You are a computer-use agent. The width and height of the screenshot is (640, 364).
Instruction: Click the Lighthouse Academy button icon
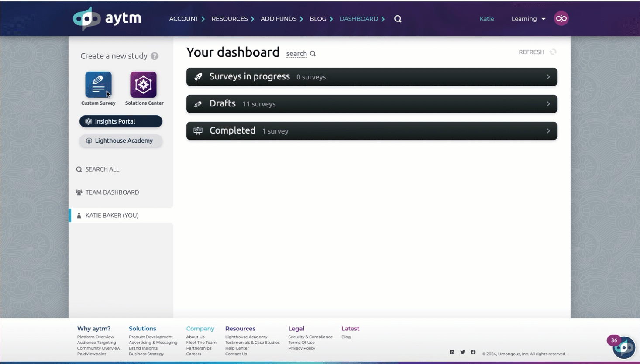coord(89,141)
